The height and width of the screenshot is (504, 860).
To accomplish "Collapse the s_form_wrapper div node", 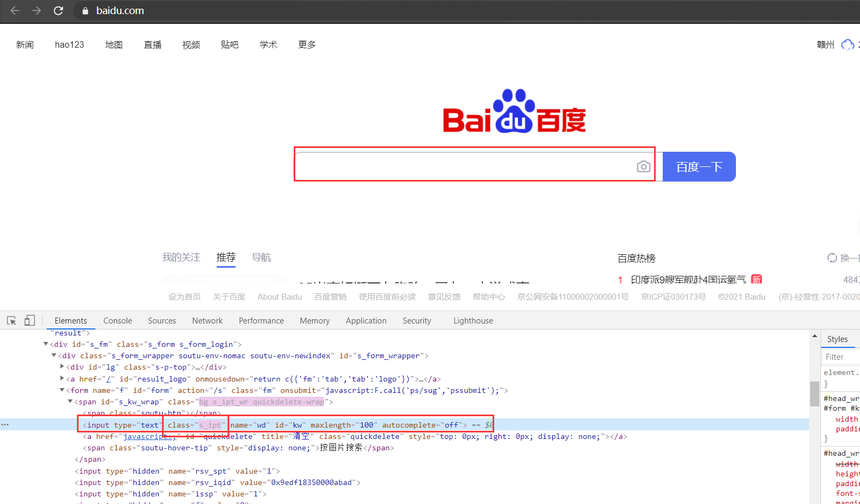I will pos(54,356).
